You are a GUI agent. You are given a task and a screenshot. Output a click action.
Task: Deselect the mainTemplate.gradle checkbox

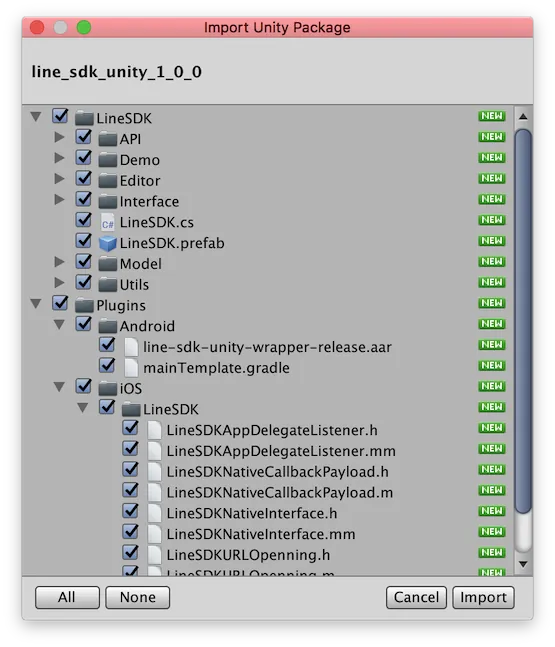[x=107, y=365]
